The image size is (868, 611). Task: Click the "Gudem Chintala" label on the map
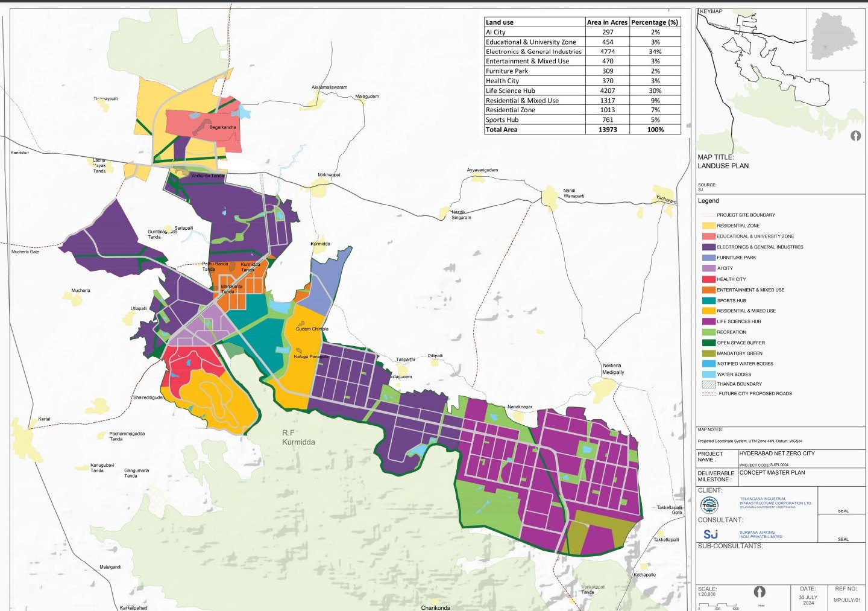(312, 329)
